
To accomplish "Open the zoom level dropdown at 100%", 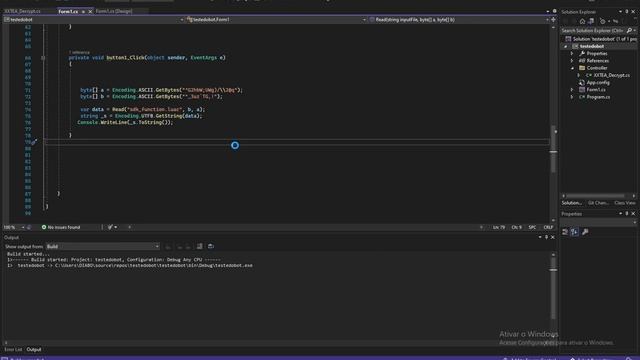I will [x=23, y=227].
